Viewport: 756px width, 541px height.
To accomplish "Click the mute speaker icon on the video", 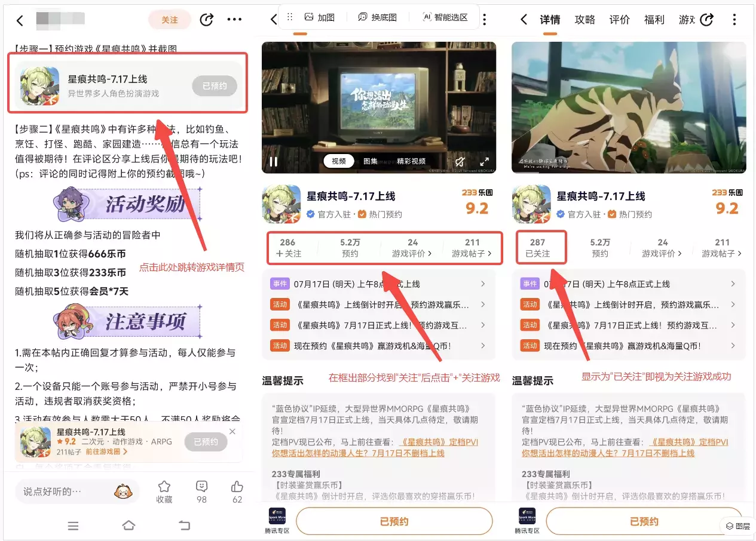I will coord(460,162).
